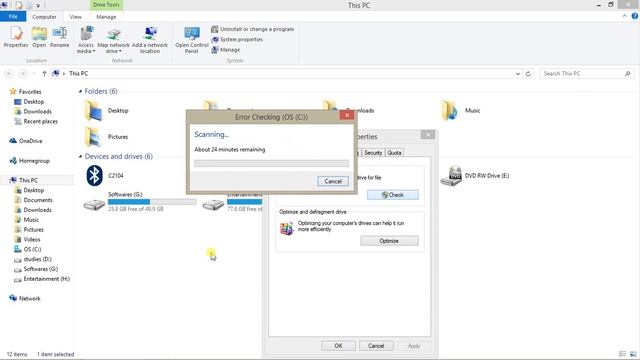Screen dimensions: 640x360
Task: Click the Refresh button in address bar
Action: tap(528, 74)
